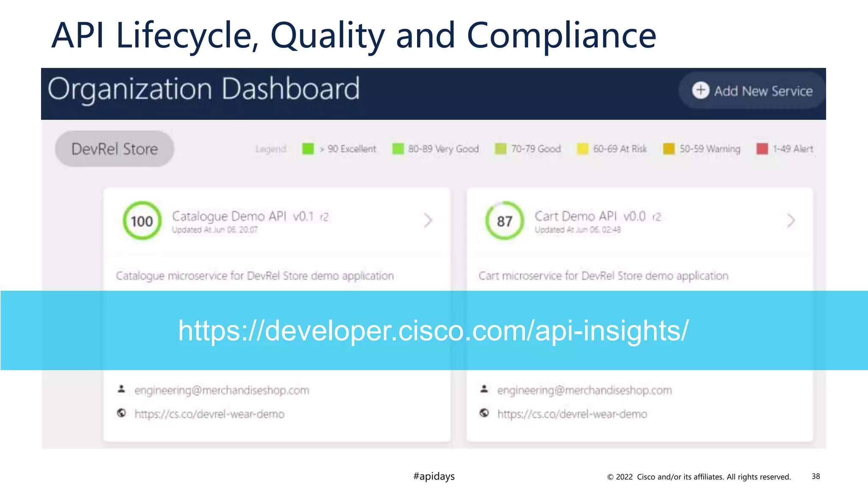Open devrel-wear-demo link on Catalogue card
The width and height of the screenshot is (868, 488).
coord(209,414)
